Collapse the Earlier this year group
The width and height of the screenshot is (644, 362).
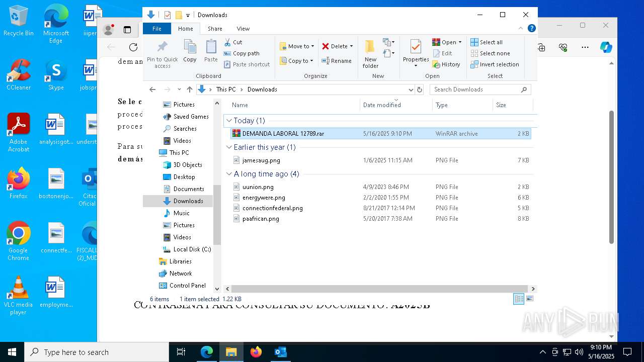[229, 147]
